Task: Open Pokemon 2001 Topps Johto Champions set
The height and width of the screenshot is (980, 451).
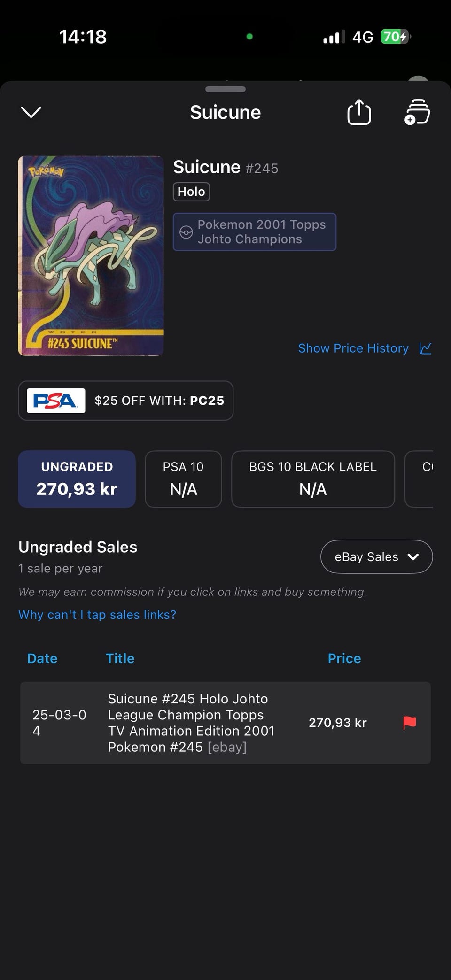Action: (x=261, y=232)
